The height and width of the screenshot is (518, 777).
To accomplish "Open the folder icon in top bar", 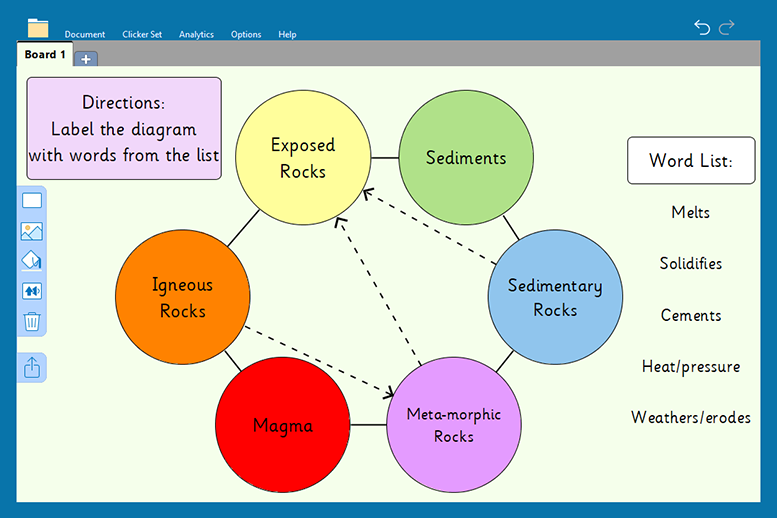I will 38,27.
